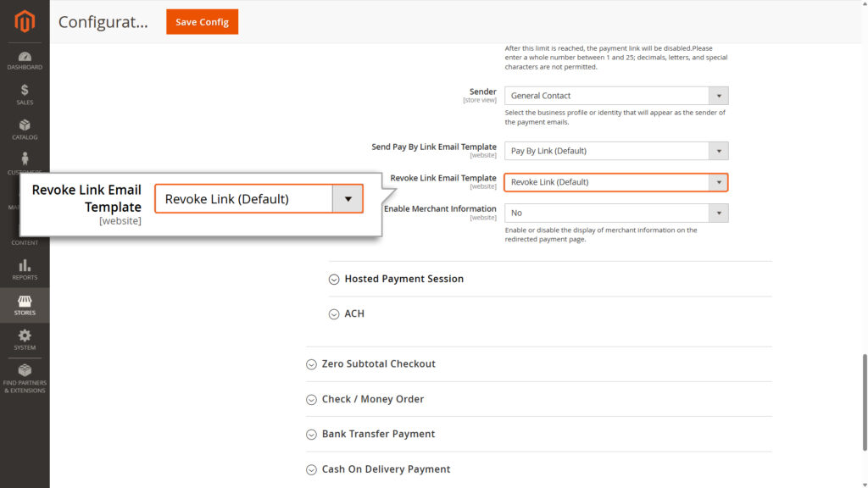Open the Magento Dashboard icon

[x=25, y=58]
